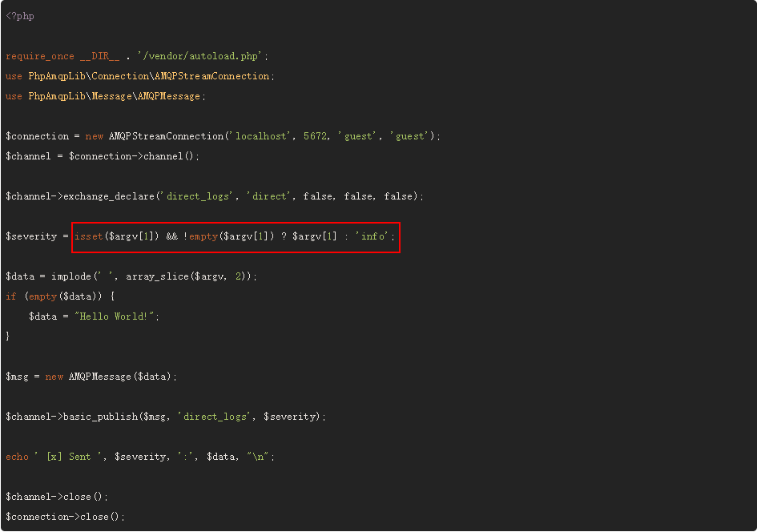
Task: Click the 'exchange_declare' method name
Action: click(x=109, y=196)
